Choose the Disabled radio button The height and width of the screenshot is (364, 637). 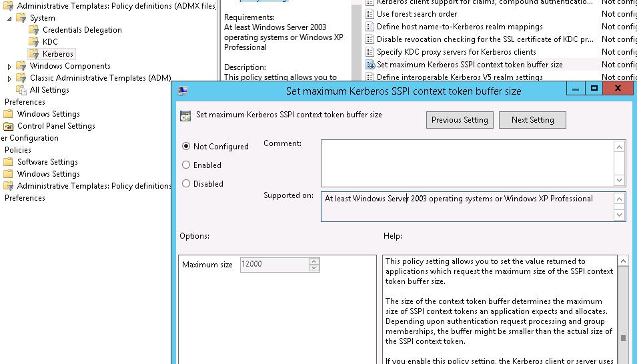pyautogui.click(x=186, y=184)
